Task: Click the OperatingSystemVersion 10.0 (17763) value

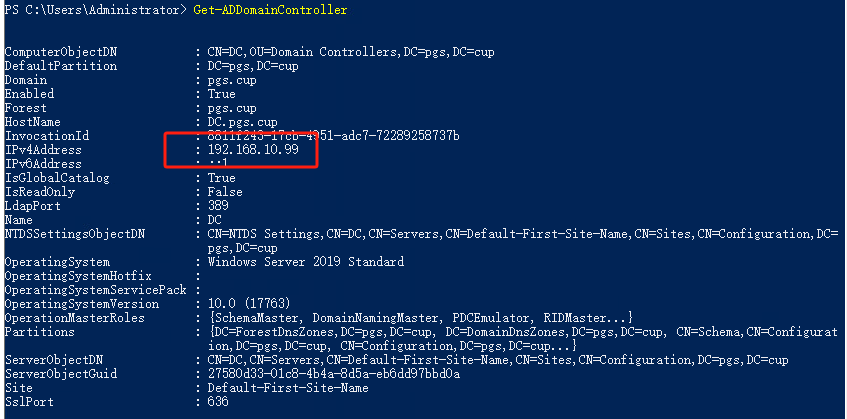Action: pos(249,304)
